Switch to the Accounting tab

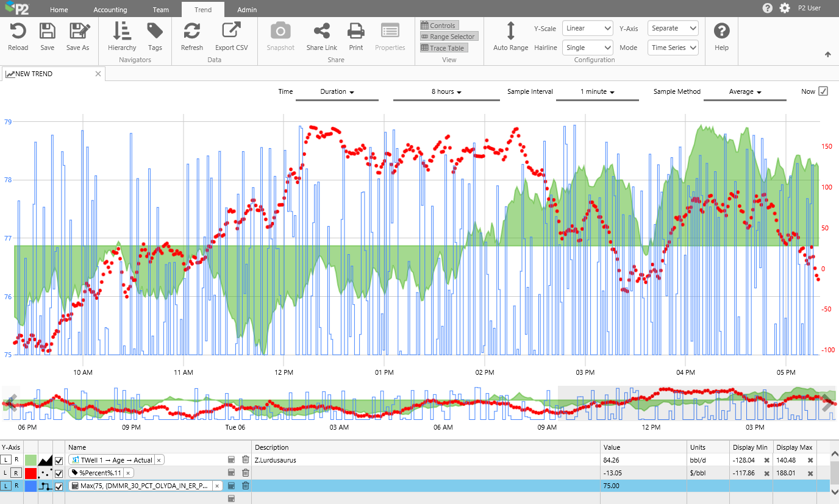tap(110, 10)
